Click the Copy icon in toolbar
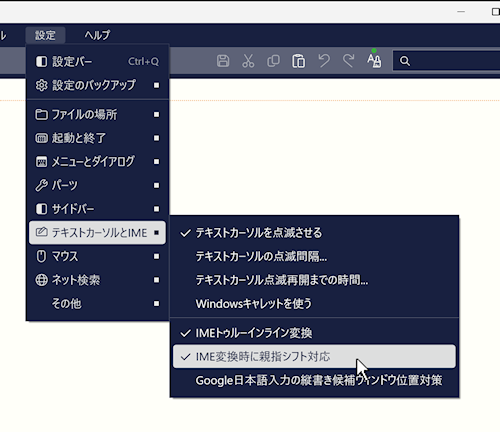Image resolution: width=500 pixels, height=432 pixels. 273,61
